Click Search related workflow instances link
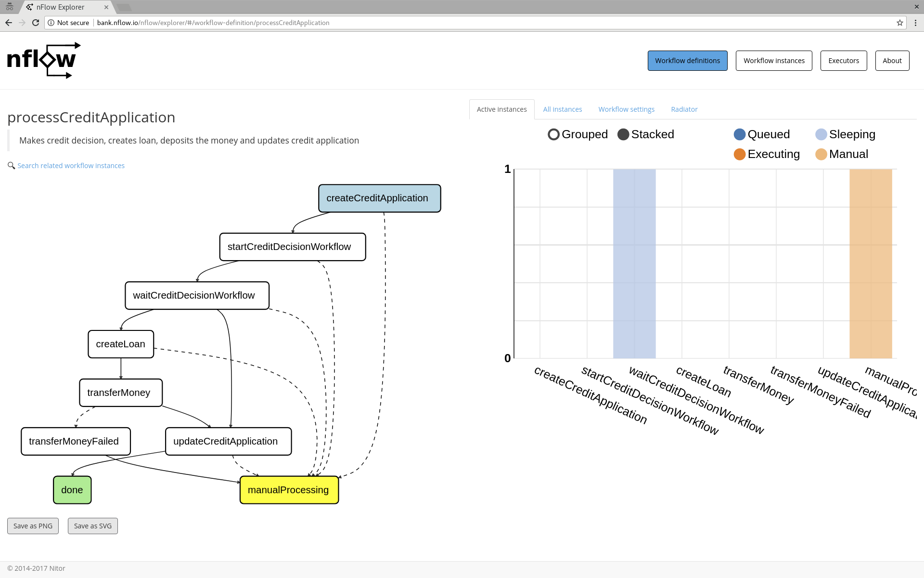The image size is (924, 578). 71,166
